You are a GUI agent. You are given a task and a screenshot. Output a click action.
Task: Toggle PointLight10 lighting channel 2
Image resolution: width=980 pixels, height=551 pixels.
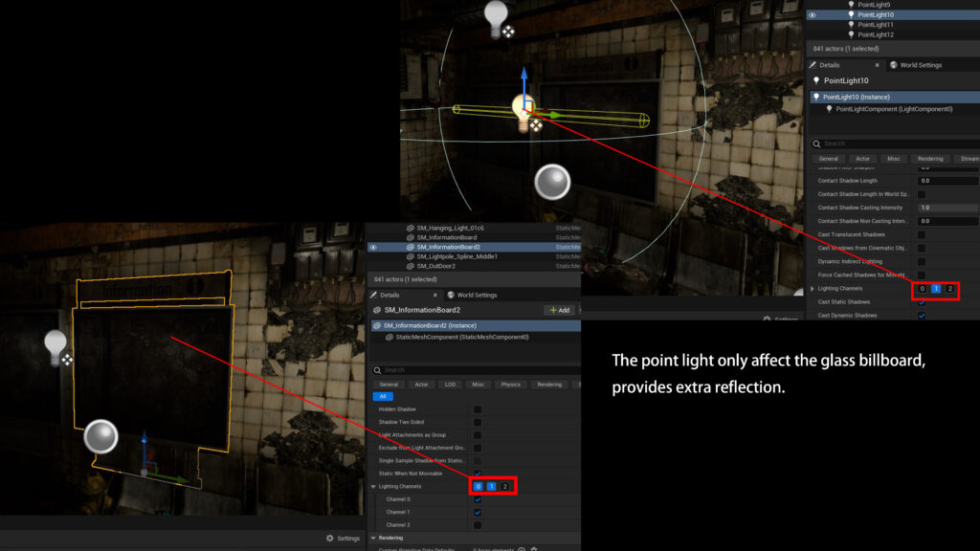click(x=950, y=289)
